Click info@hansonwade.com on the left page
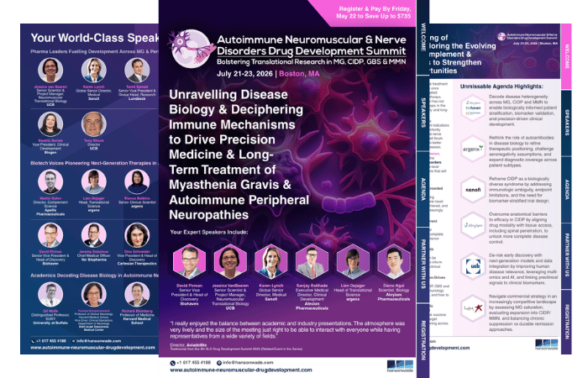The image size is (588, 378). pyautogui.click(x=98, y=341)
